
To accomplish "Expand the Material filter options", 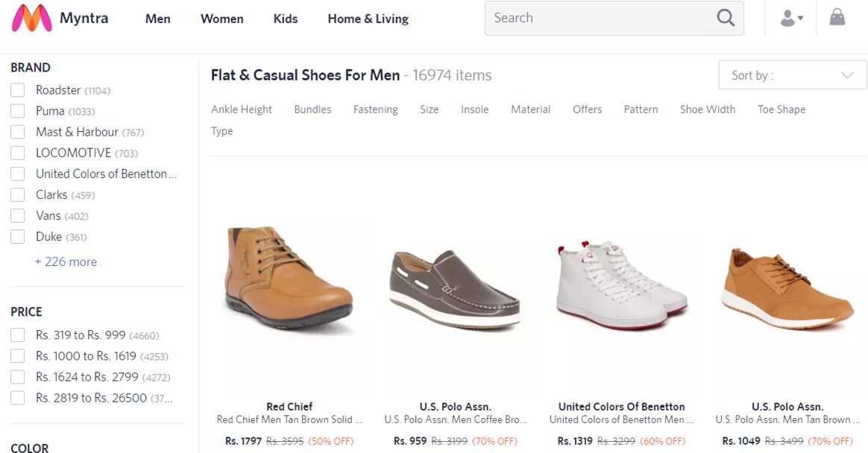I will [x=530, y=110].
